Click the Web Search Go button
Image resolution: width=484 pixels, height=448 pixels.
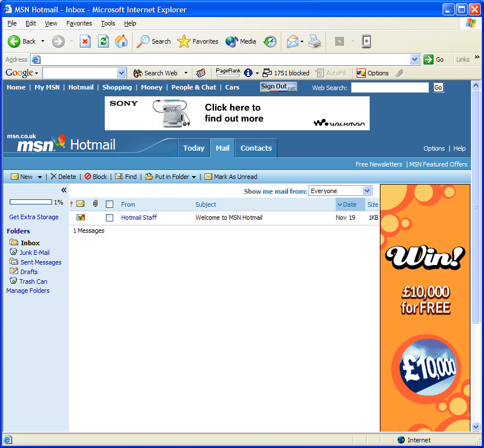(438, 87)
